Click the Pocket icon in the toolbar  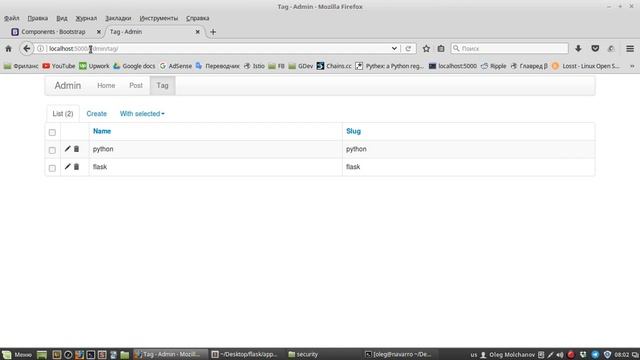pyautogui.click(x=595, y=49)
